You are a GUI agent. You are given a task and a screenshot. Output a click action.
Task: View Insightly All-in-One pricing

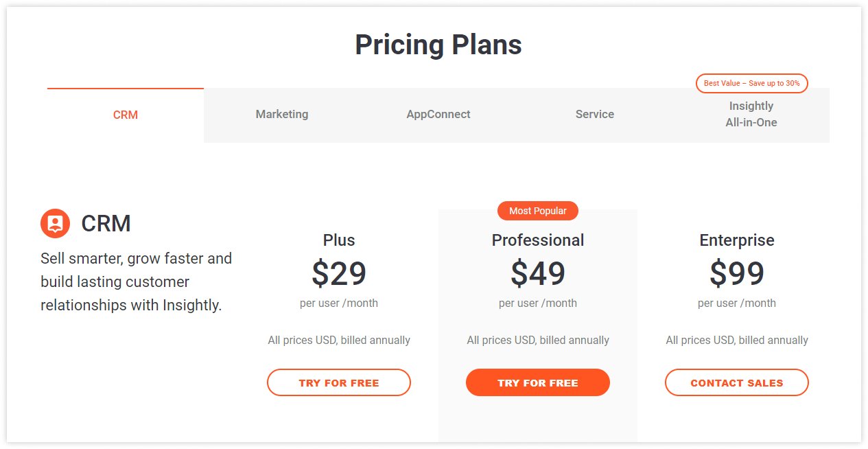751,114
